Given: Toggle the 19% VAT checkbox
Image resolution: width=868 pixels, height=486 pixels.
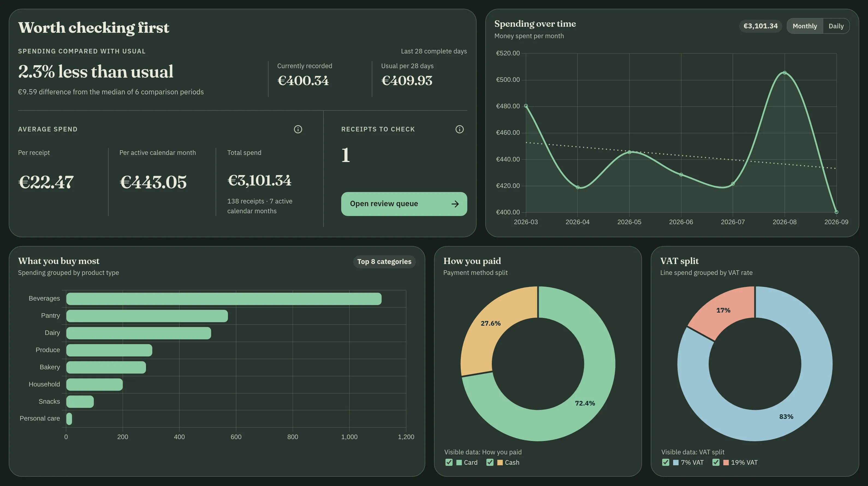Looking at the screenshot, I should 716,462.
